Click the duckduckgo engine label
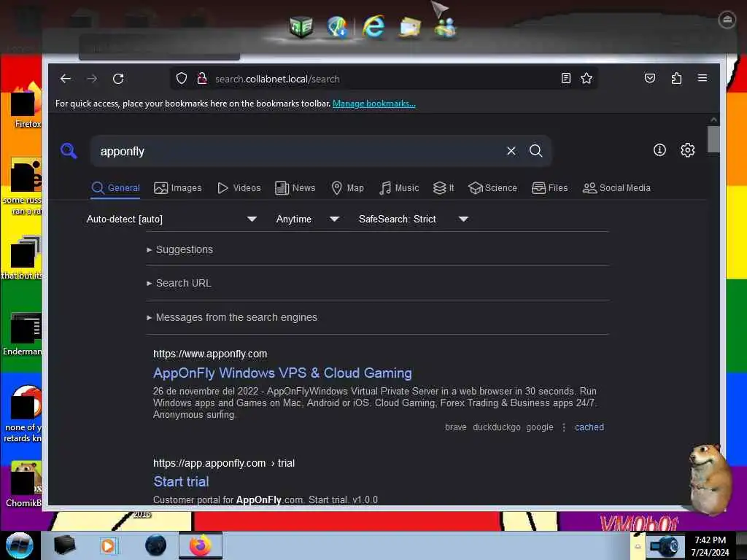 point(496,427)
